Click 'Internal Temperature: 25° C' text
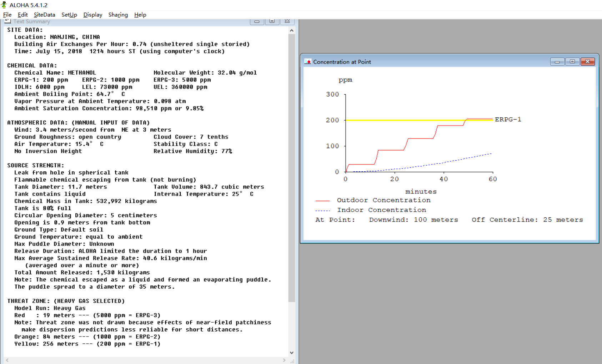This screenshot has width=602, height=364. point(204,194)
